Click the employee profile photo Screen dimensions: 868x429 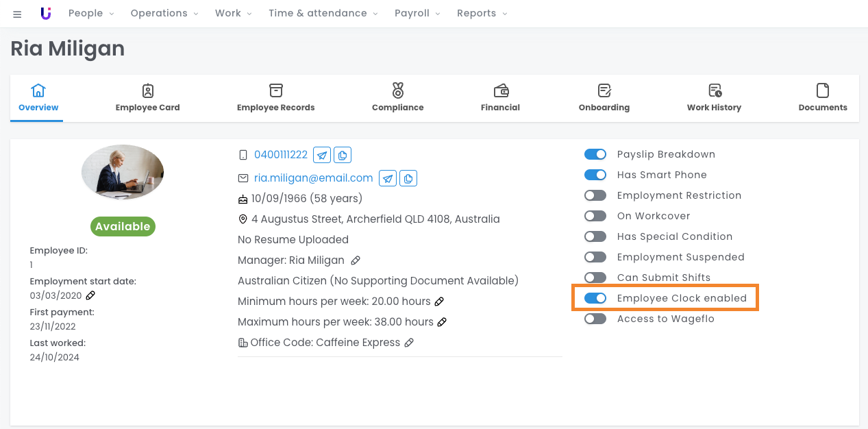(x=123, y=172)
